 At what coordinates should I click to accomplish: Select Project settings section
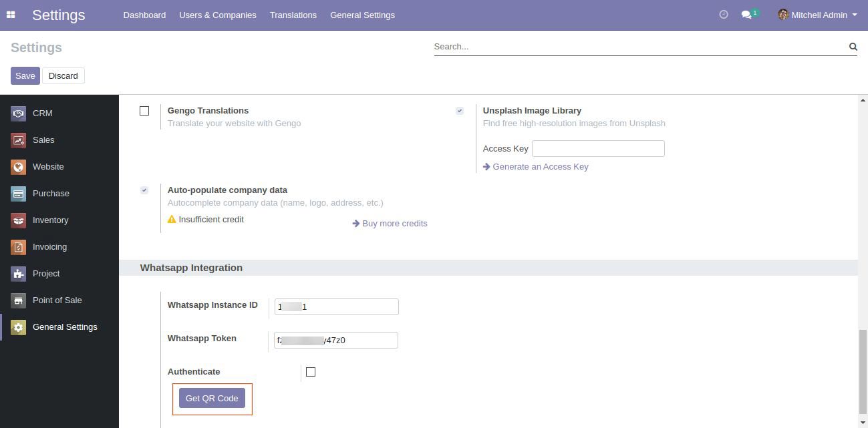click(59, 274)
